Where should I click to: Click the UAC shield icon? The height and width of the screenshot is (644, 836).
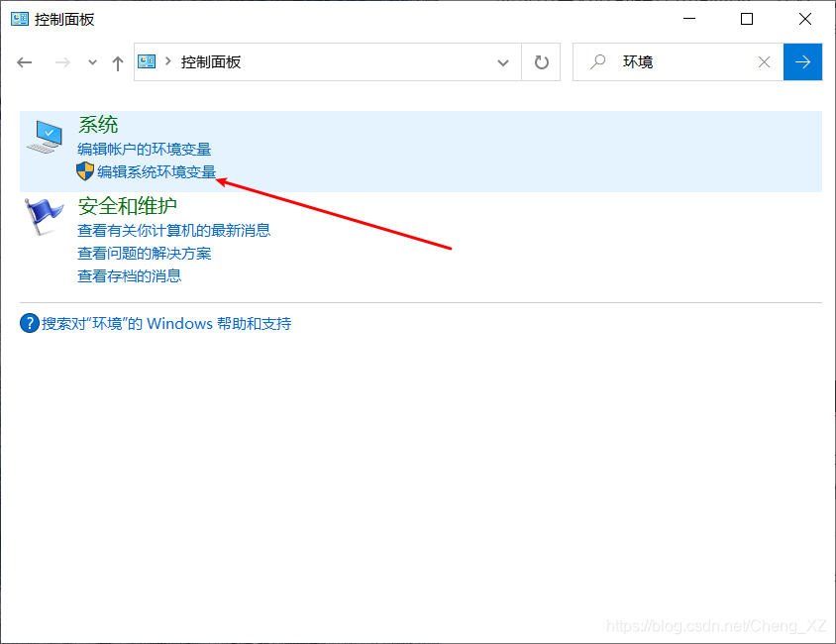coord(85,171)
